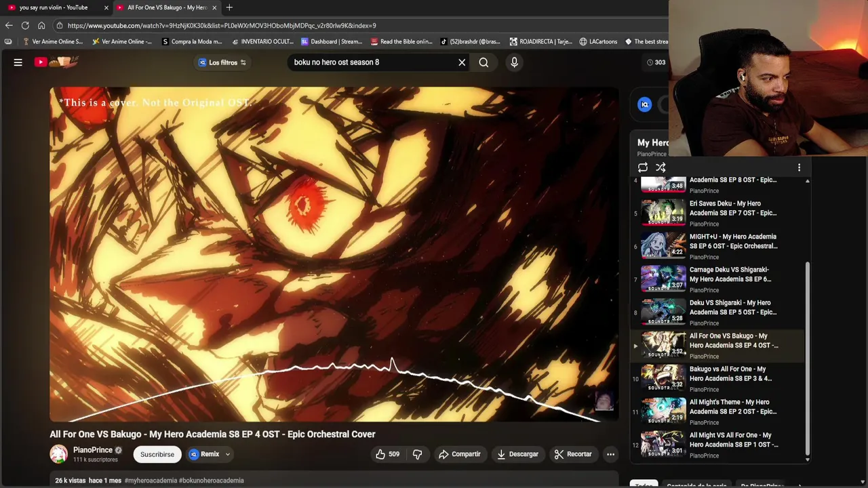This screenshot has height=488, width=868.
Task: Toggle playlist loop
Action: pos(643,167)
